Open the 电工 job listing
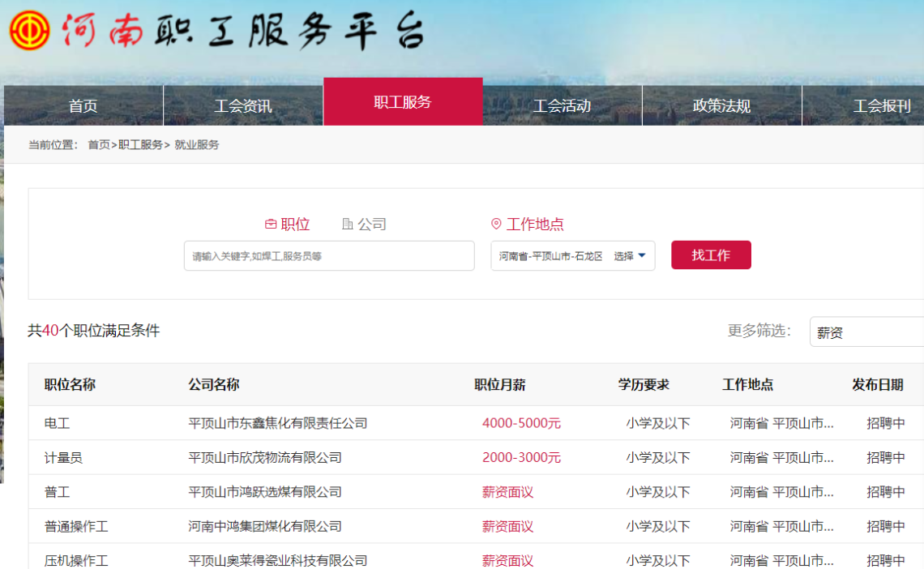 [58, 424]
